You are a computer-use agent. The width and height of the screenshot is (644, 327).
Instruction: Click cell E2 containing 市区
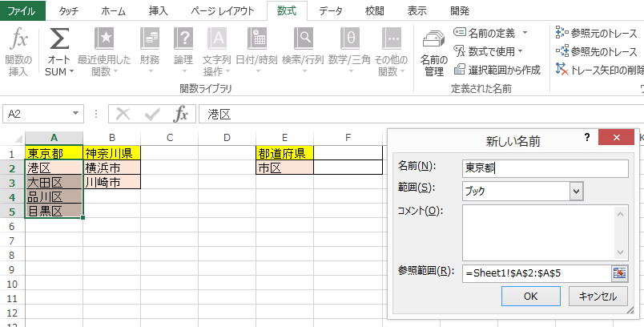pos(284,168)
